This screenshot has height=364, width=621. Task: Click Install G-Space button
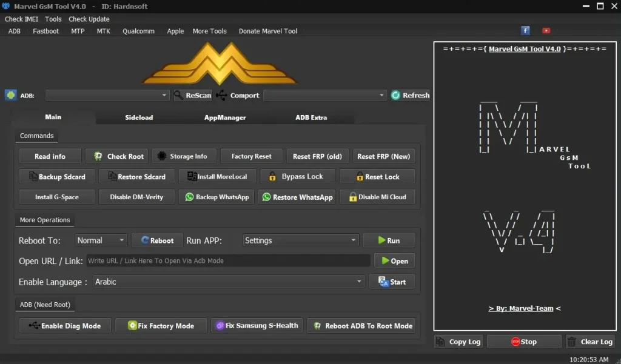pyautogui.click(x=57, y=197)
